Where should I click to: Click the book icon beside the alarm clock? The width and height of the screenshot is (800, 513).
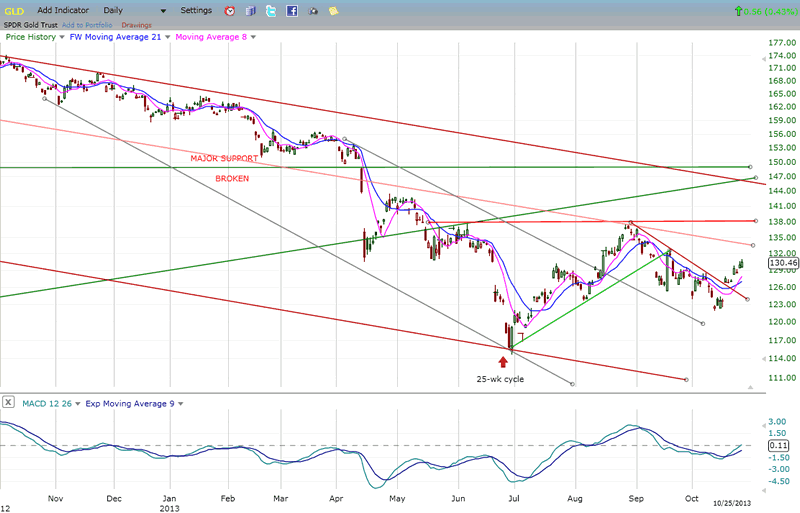pos(250,10)
